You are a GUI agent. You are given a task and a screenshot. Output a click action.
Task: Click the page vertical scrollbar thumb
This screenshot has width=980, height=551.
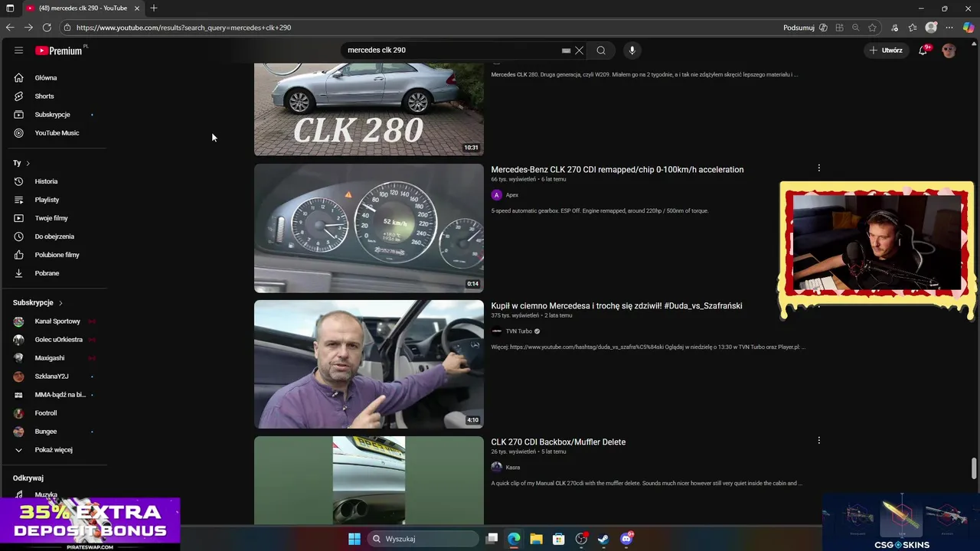[974, 468]
